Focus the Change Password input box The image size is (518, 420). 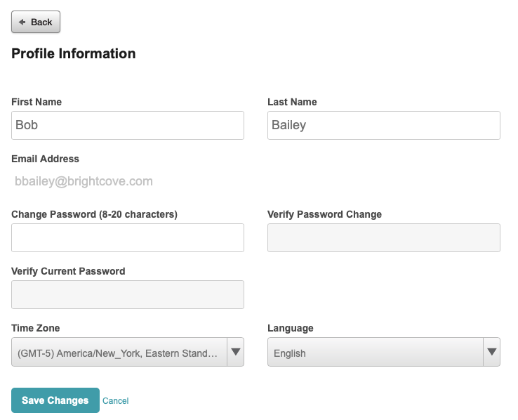pos(128,237)
